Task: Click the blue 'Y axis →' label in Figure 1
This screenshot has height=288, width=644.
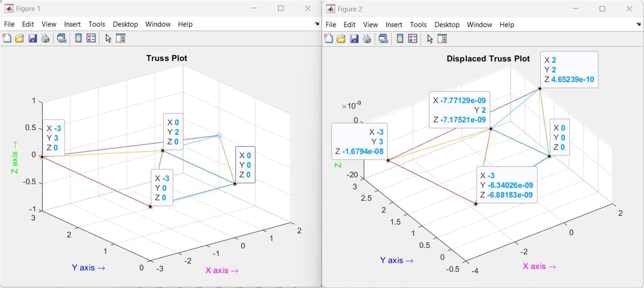Action: (x=89, y=267)
